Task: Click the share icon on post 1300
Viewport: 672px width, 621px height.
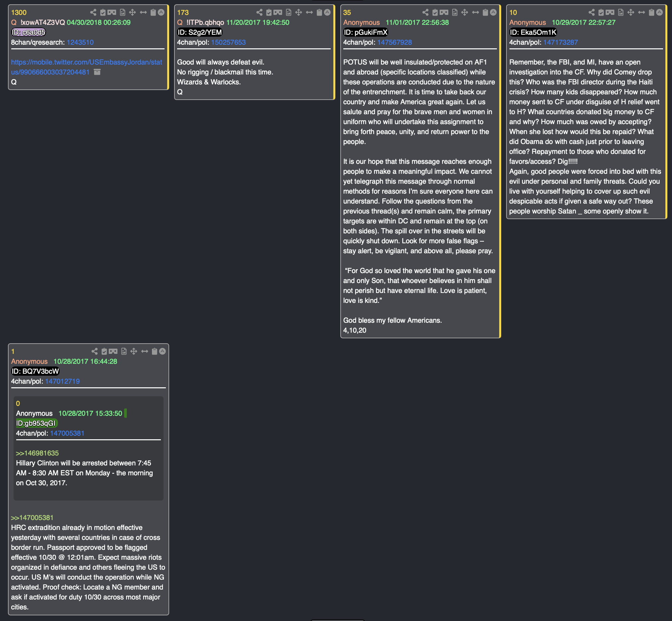Action: click(93, 13)
